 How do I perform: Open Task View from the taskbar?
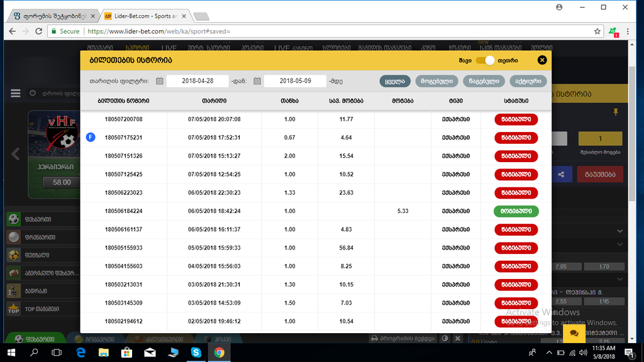tap(57, 353)
